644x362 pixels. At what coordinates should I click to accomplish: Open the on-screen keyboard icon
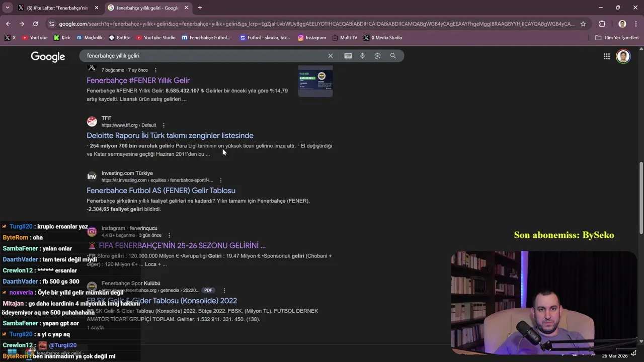pos(348,56)
